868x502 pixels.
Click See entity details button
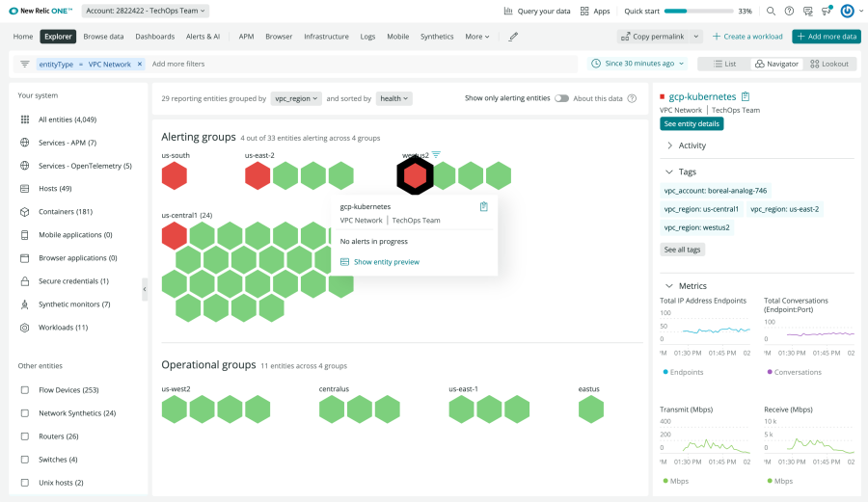pos(692,124)
